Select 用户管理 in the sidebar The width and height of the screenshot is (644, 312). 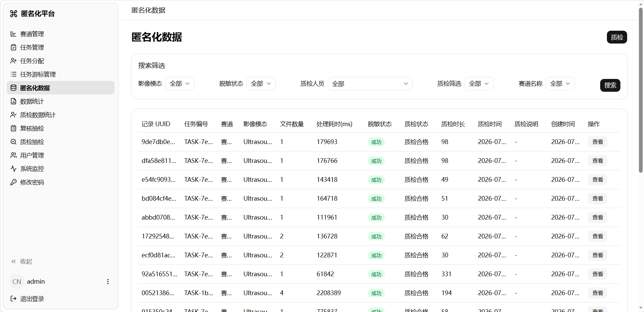tap(61, 155)
